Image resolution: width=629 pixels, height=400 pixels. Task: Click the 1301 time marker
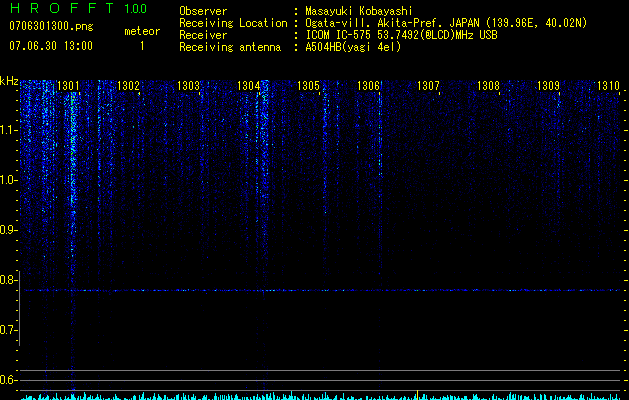(68, 86)
